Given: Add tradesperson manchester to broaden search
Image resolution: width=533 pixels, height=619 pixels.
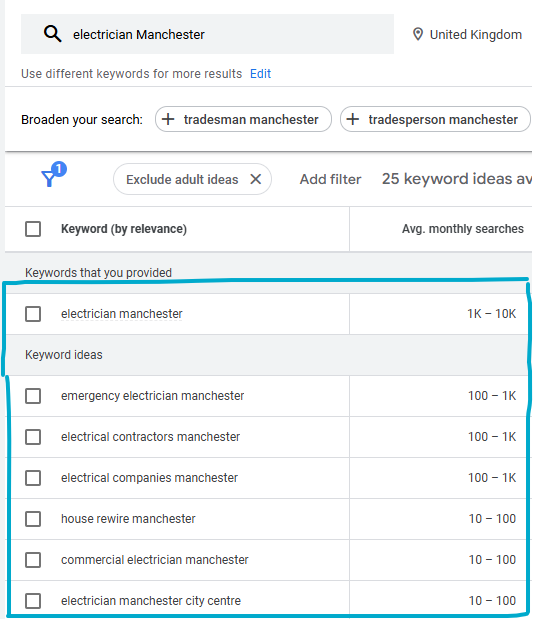Looking at the screenshot, I should (435, 119).
